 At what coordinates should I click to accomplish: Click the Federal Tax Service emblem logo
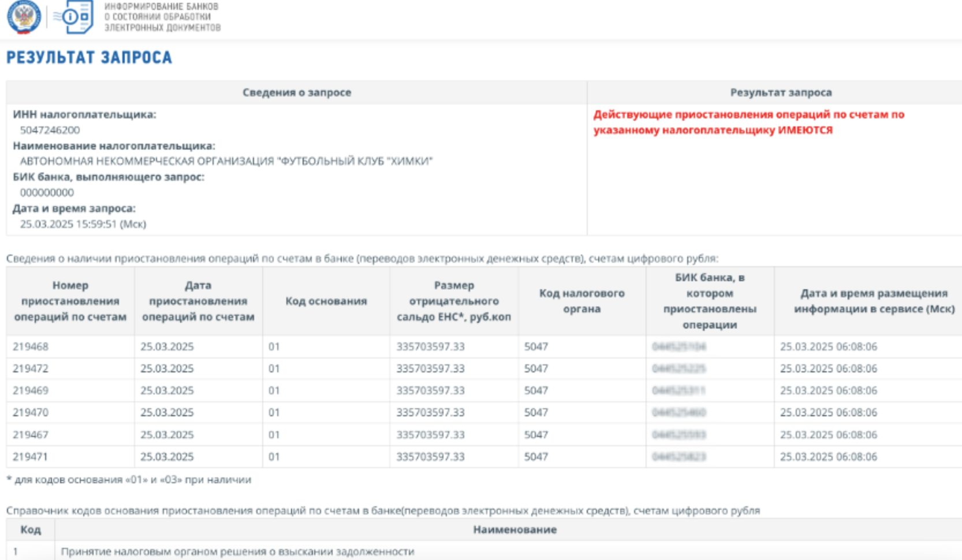pos(24,16)
